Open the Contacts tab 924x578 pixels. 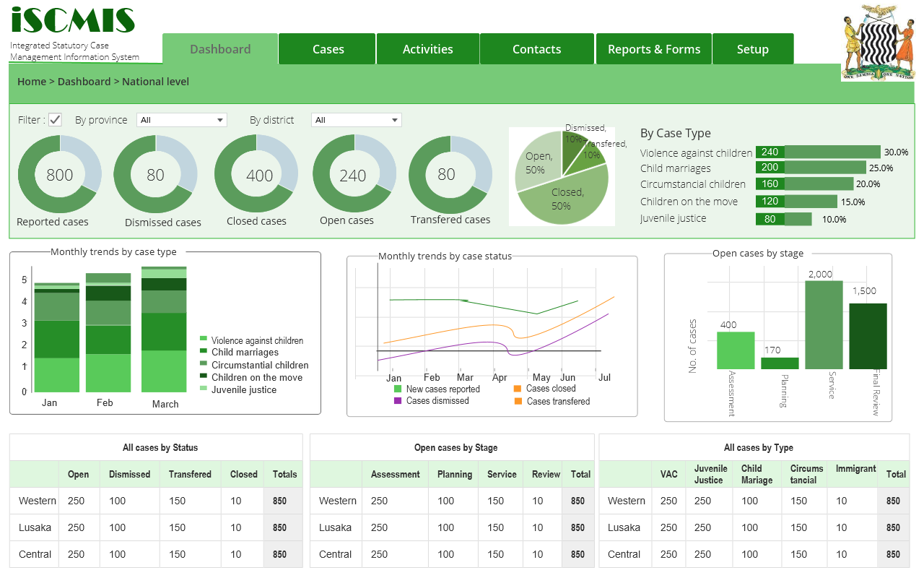coord(537,49)
